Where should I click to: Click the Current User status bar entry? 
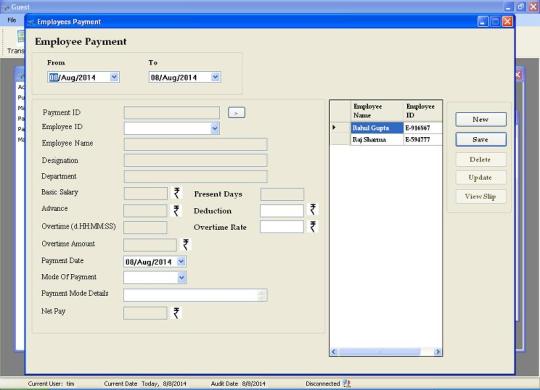[51, 383]
